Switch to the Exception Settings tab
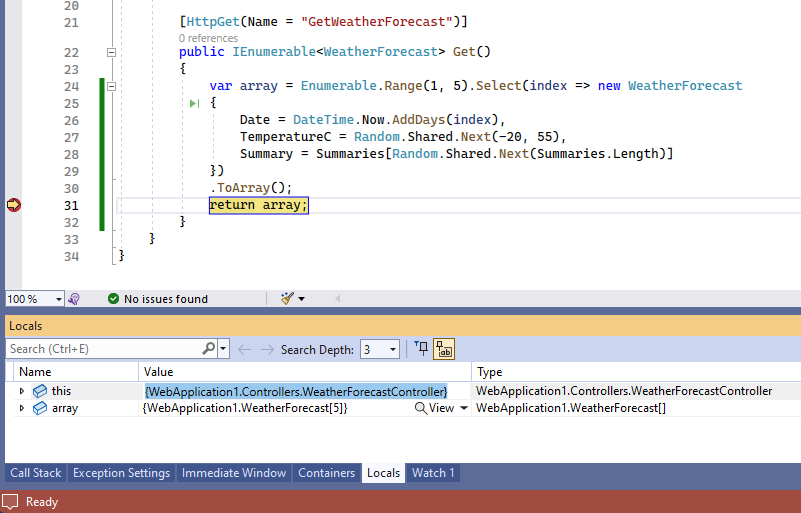The image size is (801, 513). coord(122,473)
